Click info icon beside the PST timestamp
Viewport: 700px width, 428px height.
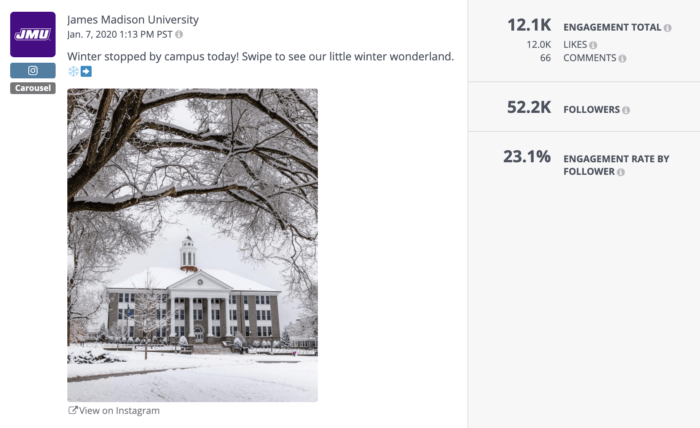(x=179, y=35)
